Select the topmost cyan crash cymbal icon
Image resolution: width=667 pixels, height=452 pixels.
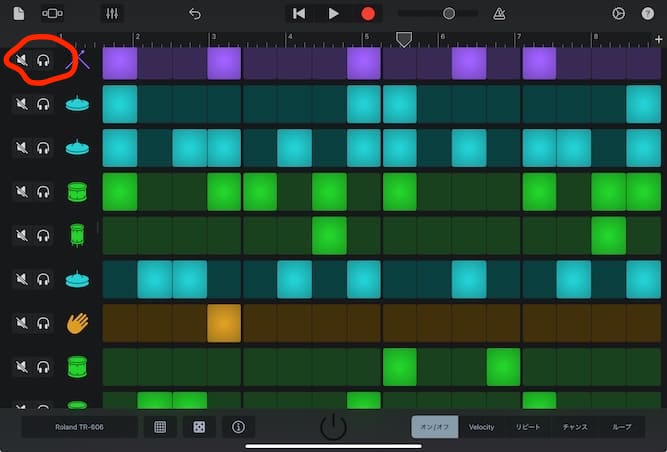[77, 104]
